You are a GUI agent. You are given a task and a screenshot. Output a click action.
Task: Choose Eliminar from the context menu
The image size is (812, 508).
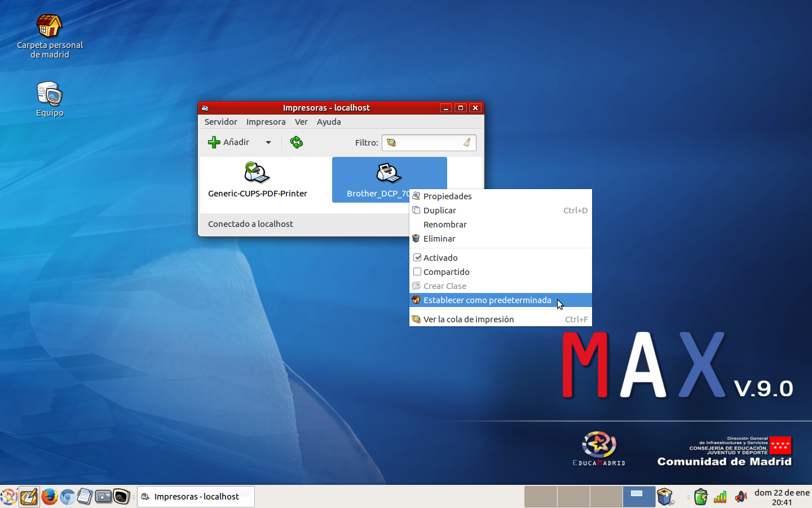click(500, 238)
